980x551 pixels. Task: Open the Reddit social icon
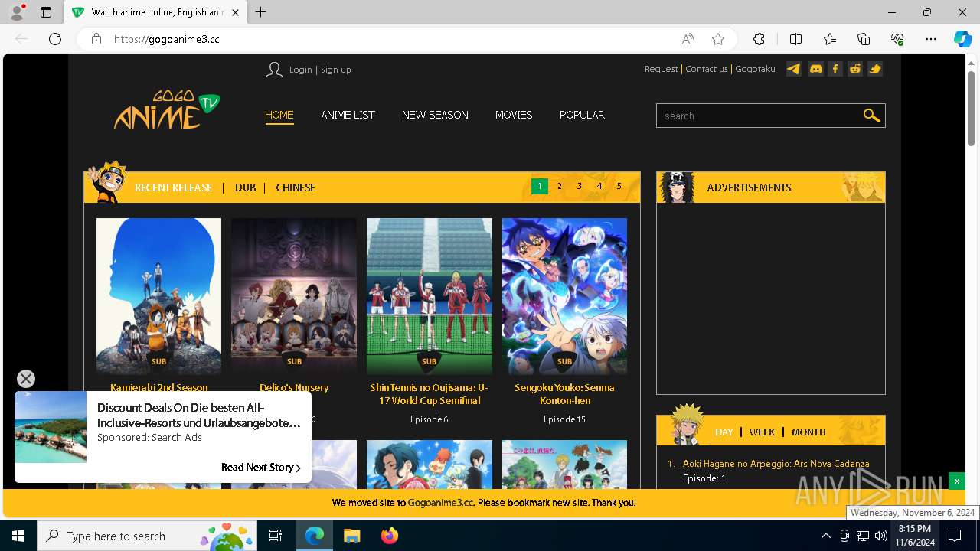pyautogui.click(x=855, y=69)
